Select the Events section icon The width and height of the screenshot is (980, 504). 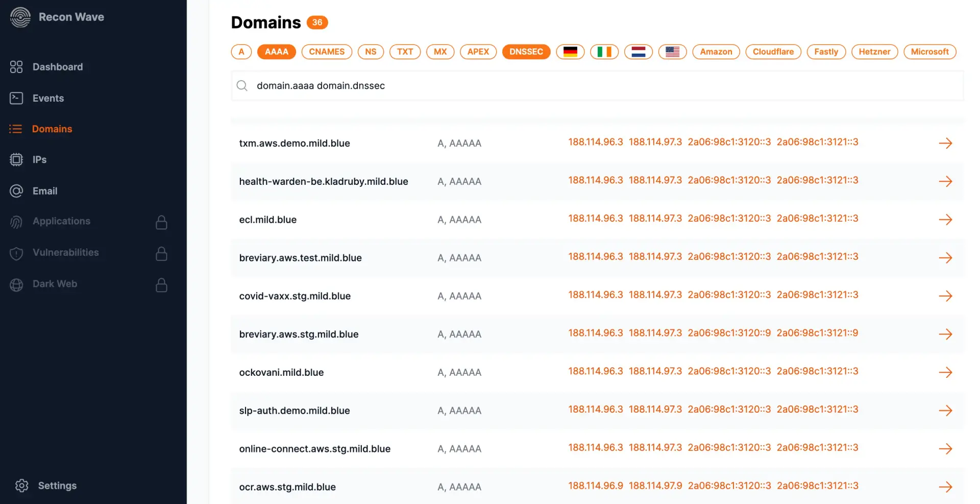(x=16, y=98)
